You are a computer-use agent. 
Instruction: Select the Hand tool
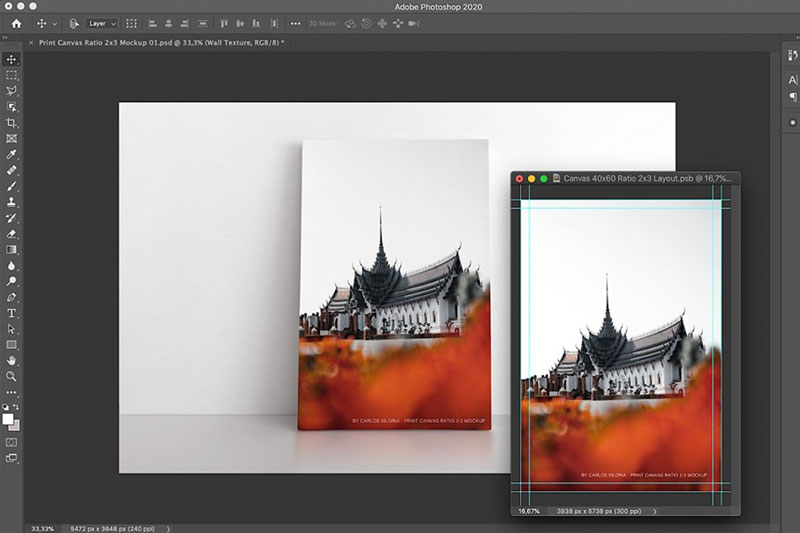(11, 361)
